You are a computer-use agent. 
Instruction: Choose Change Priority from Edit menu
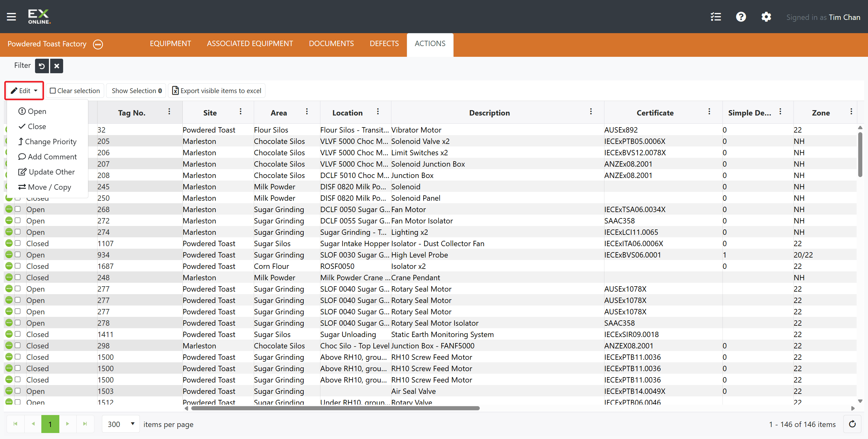coord(47,141)
